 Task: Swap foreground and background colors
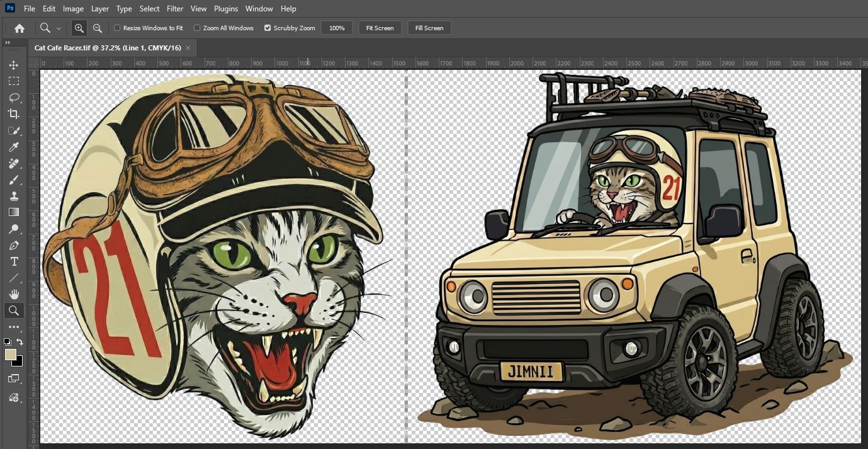coord(20,341)
